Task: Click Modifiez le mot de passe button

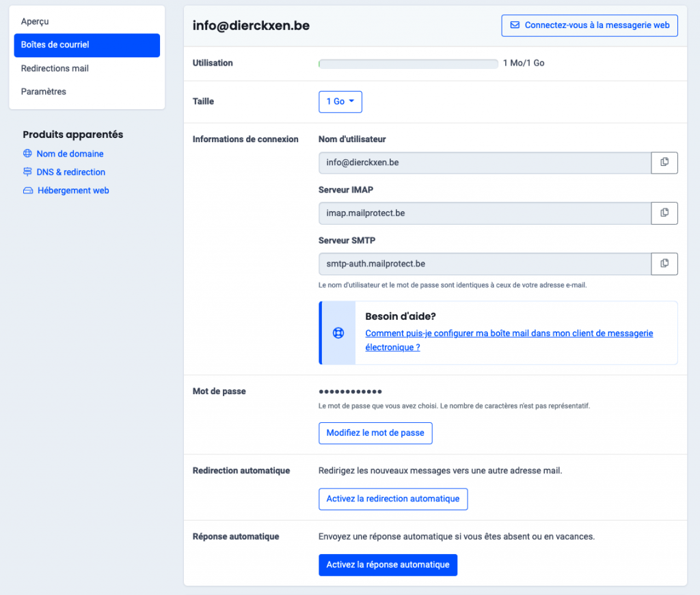Action: coord(375,433)
